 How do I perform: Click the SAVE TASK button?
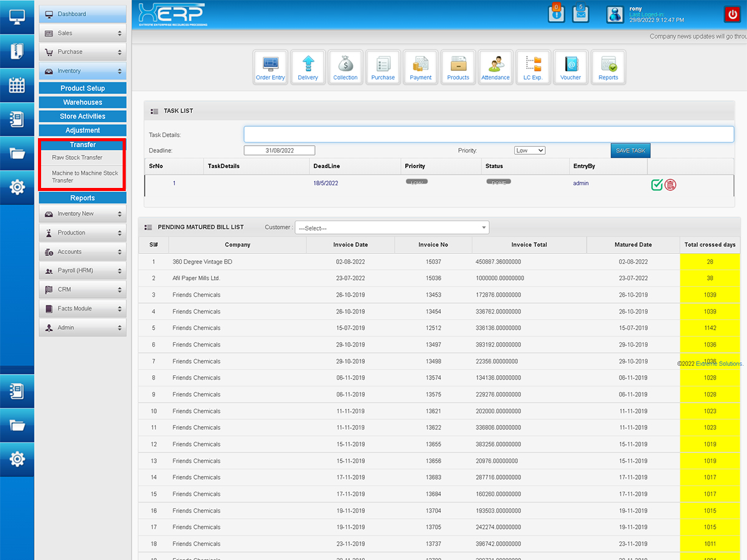(x=630, y=151)
